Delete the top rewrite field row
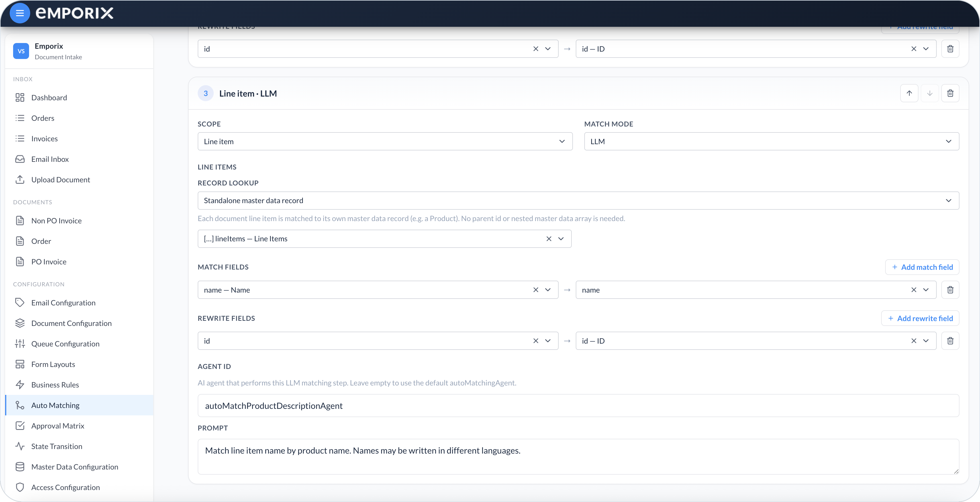Viewport: 980px width, 502px height. (950, 49)
